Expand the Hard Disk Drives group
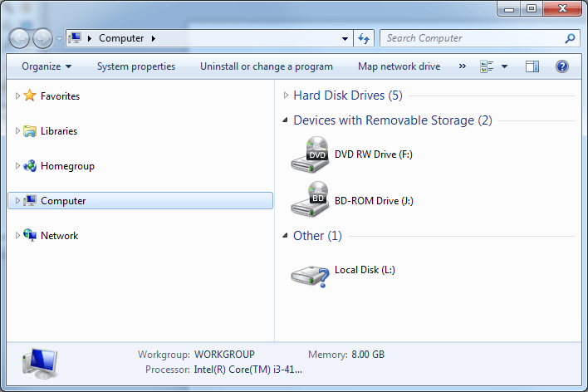588x392 pixels. 287,96
